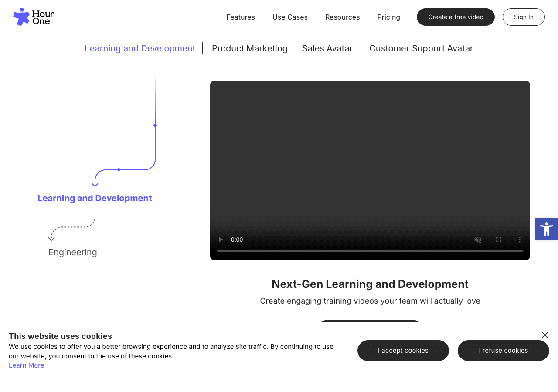Unmute the video sound

(x=478, y=240)
